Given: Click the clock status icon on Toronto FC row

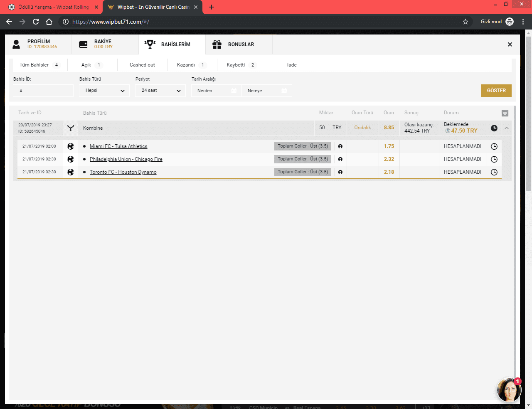Looking at the screenshot, I should (494, 172).
